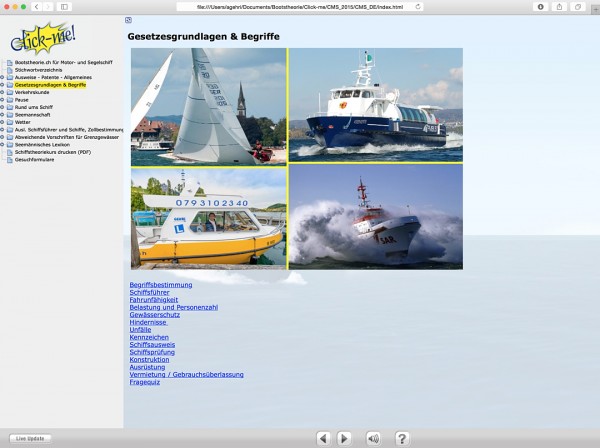Click folder icon beside Verkehrskunde
This screenshot has height=448, width=600.
coord(10,92)
